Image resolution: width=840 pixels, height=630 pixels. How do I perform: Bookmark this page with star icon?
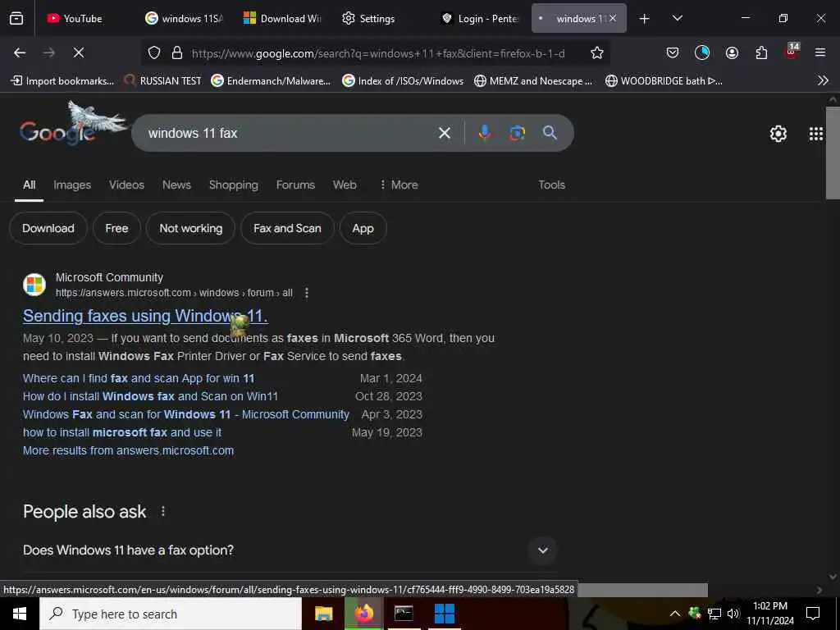coord(597,52)
